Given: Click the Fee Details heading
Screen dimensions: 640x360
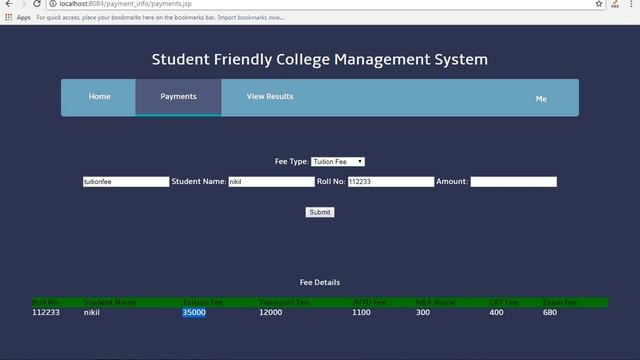Looking at the screenshot, I should 320,282.
